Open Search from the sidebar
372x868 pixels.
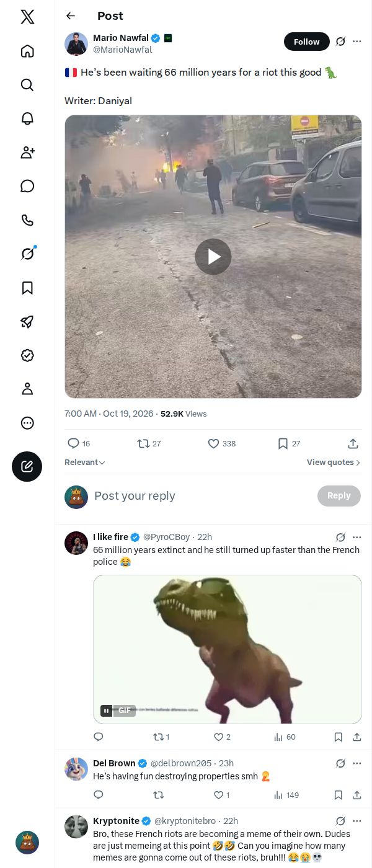point(27,84)
